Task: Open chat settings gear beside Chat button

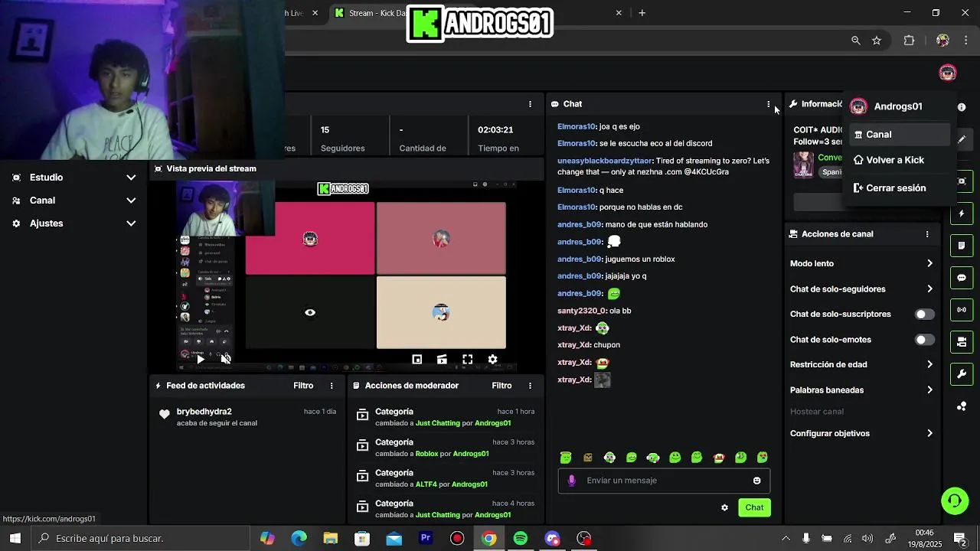Action: pos(724,507)
